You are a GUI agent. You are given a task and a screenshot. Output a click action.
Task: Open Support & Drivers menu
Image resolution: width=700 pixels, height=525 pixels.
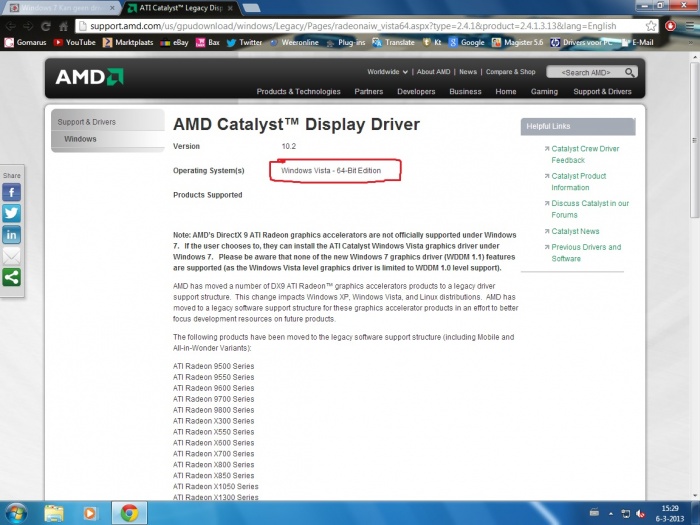pos(602,91)
